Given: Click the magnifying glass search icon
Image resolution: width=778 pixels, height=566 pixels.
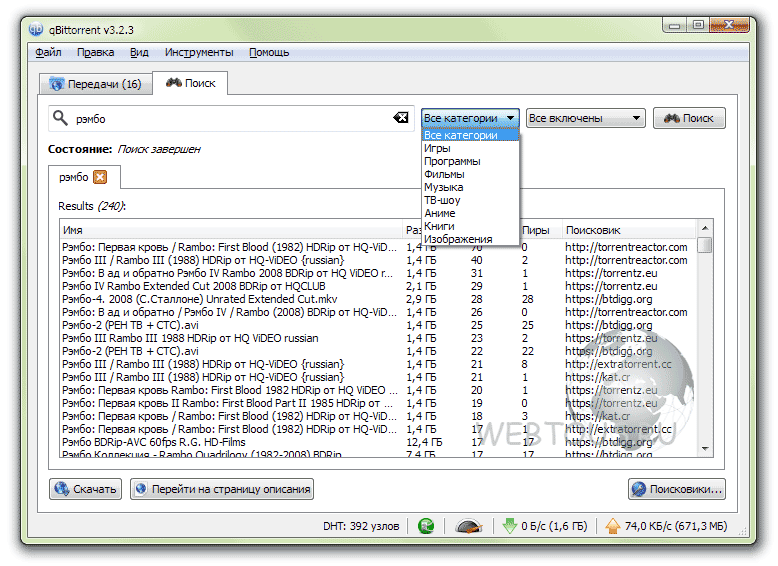Looking at the screenshot, I should [x=61, y=118].
